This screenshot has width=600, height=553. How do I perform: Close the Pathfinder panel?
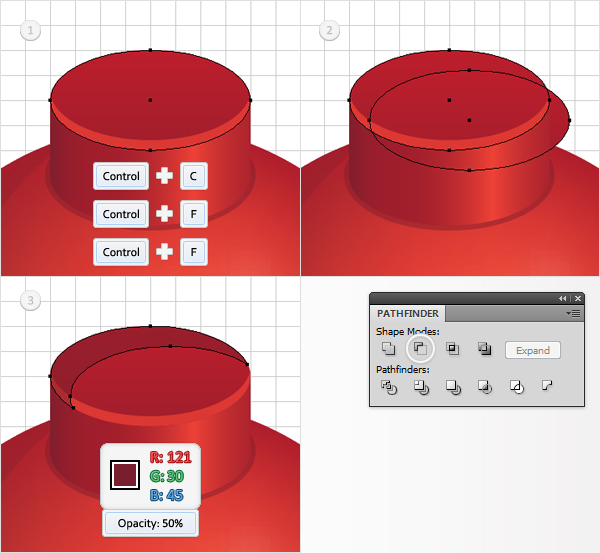click(578, 299)
